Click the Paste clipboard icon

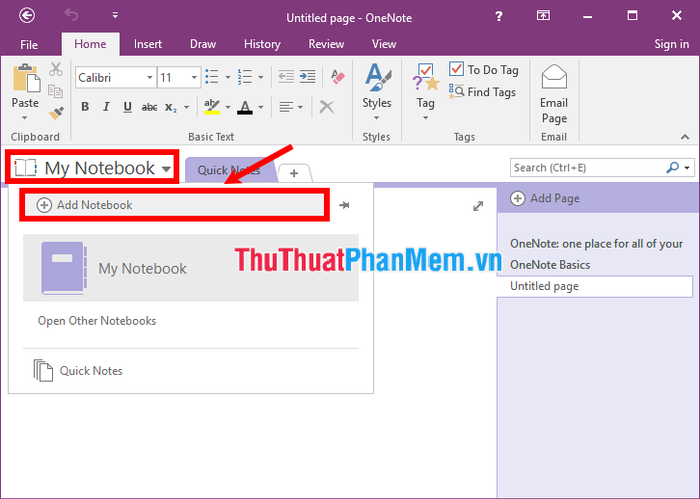(x=25, y=79)
